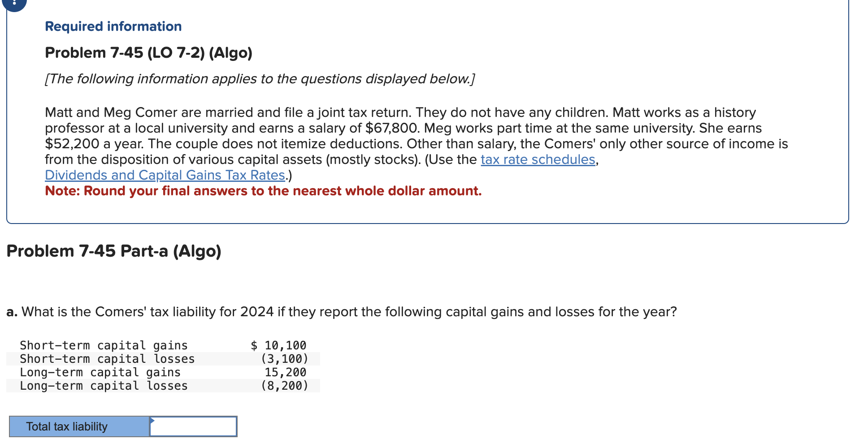Click the dark blue question mark icon
Image resolution: width=868 pixels, height=439 pixels.
[x=13, y=4]
